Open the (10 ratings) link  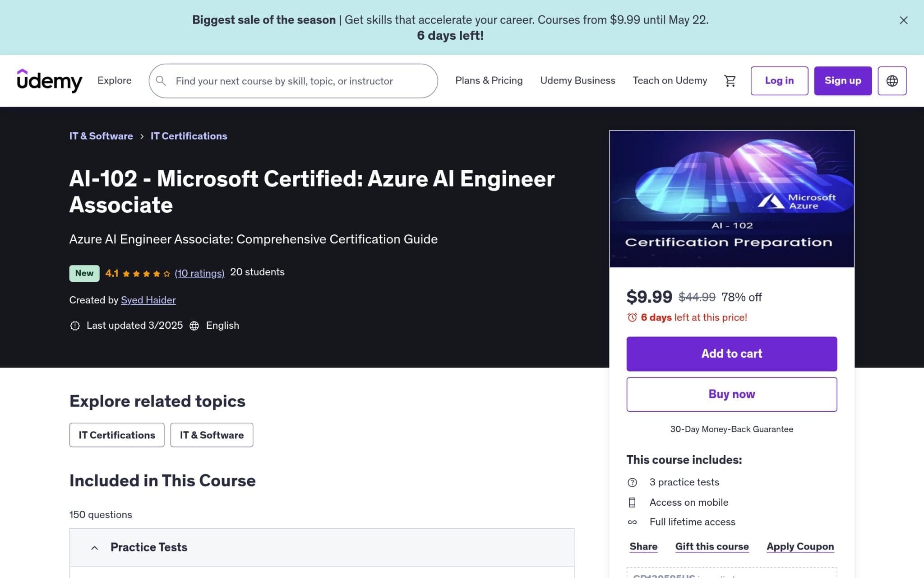click(199, 273)
